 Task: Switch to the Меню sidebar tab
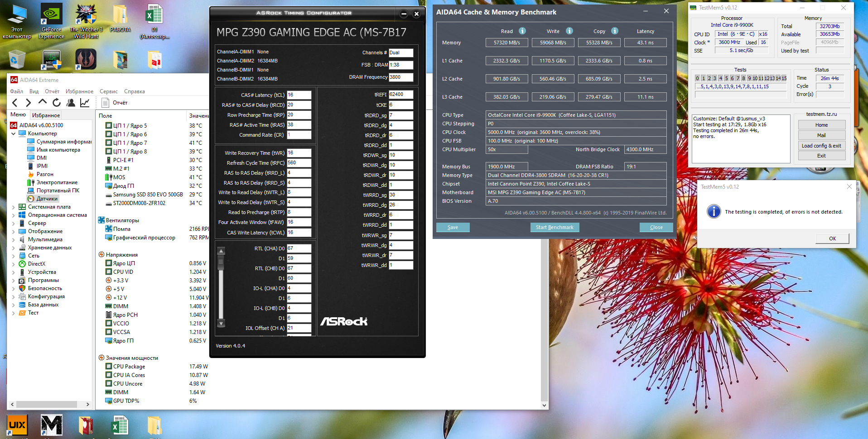point(18,115)
